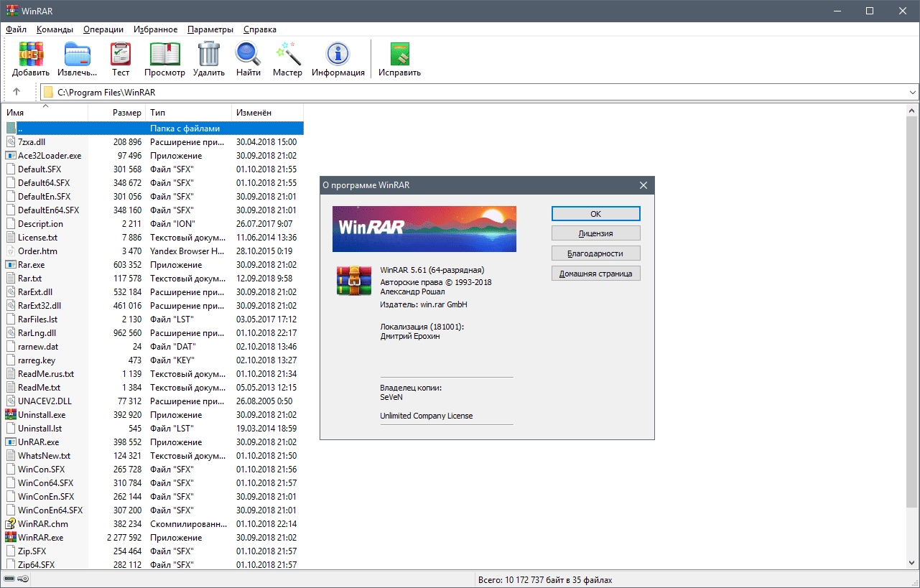Click the Uninstall.exe file icon
Image resolution: width=920 pixels, height=588 pixels.
click(11, 414)
